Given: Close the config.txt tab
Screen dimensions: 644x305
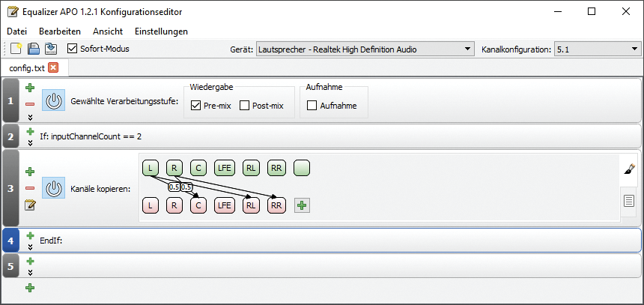Looking at the screenshot, I should 52,67.
